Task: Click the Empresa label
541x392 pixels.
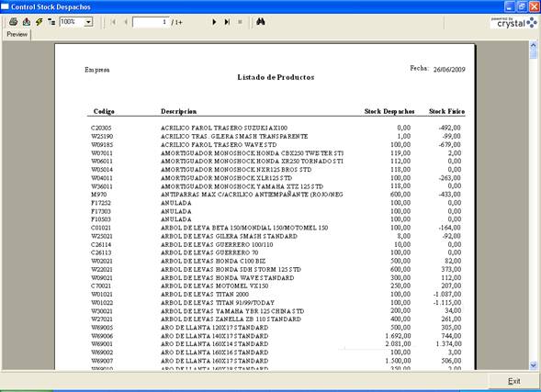Action: 97,70
